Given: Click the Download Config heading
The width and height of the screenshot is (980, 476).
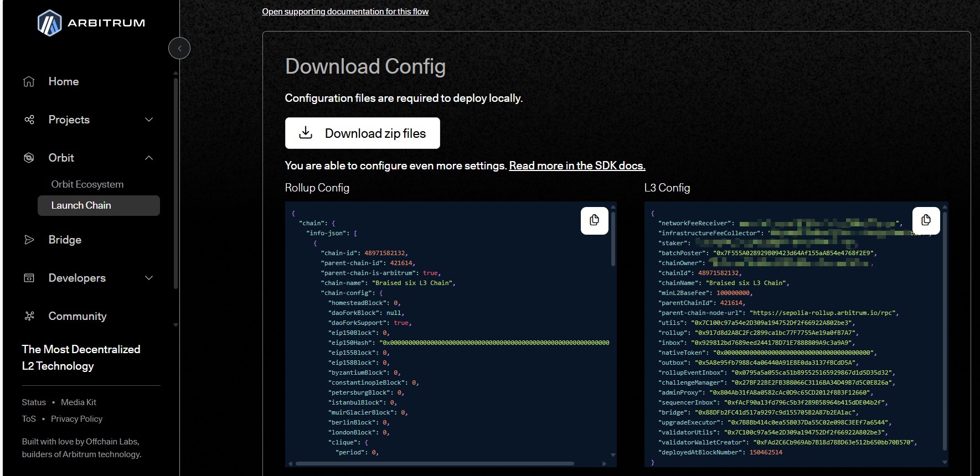Looking at the screenshot, I should click(x=365, y=66).
